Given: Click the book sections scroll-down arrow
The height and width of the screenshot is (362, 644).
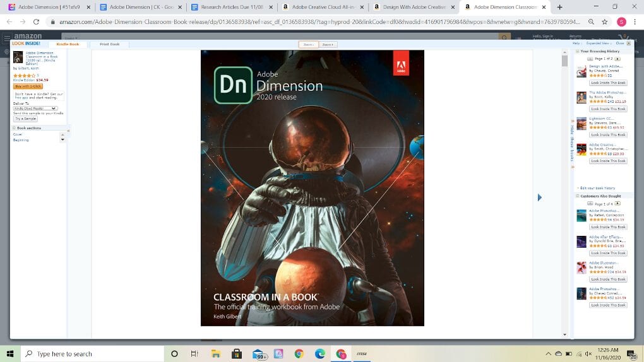Looking at the screenshot, I should click(x=63, y=139).
